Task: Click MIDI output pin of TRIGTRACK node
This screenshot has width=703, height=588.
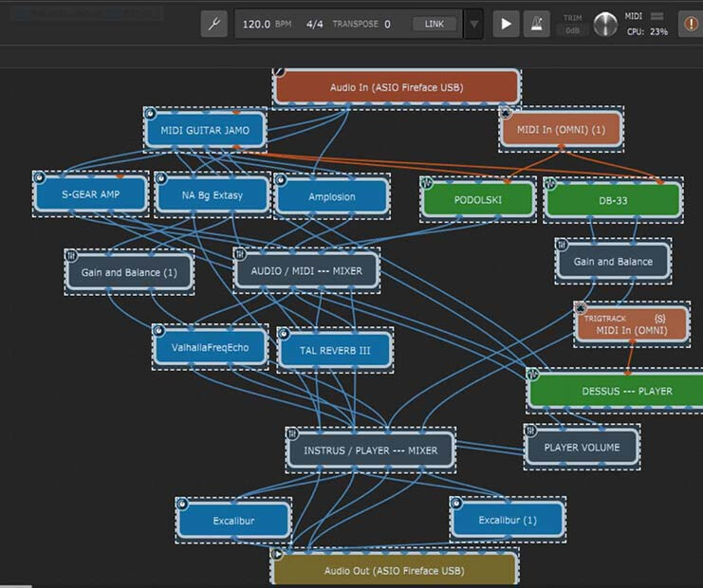Action: (x=632, y=342)
